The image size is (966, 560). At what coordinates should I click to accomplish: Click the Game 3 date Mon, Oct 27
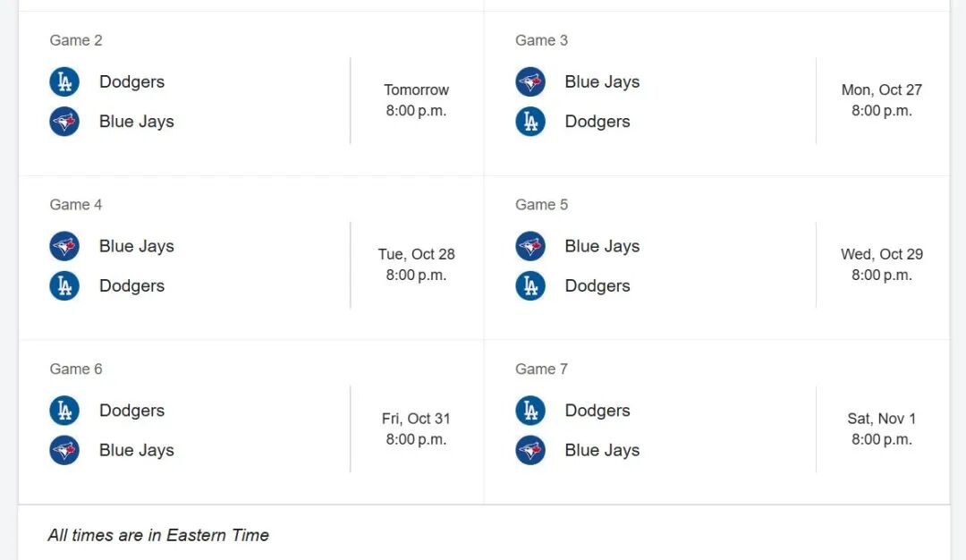tap(881, 89)
